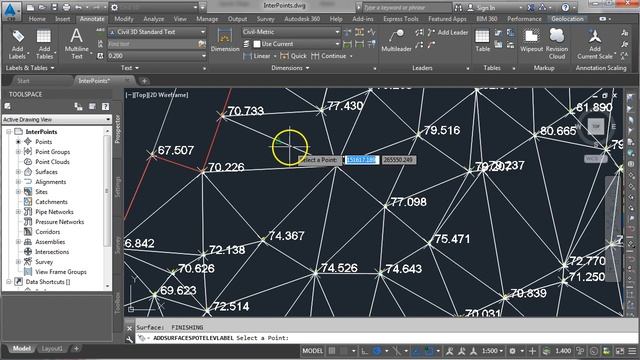Screen dimensions: 640x360
Task: Open the text height 0.200 dropdown
Action: pos(158,56)
